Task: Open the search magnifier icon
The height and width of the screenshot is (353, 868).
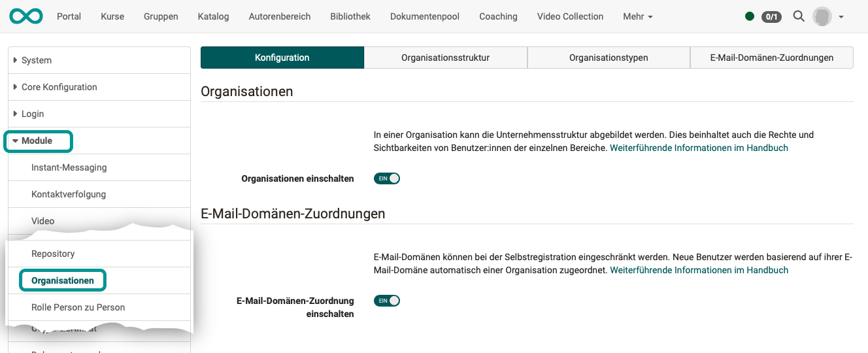Action: point(799,16)
